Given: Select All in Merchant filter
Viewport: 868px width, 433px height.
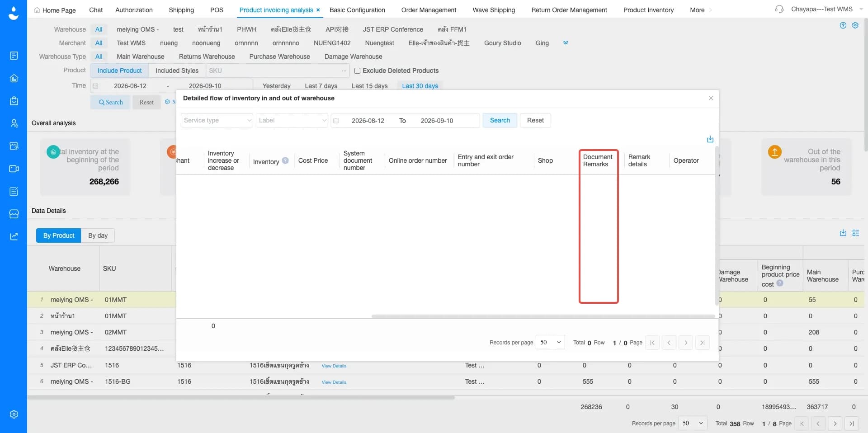Looking at the screenshot, I should coord(99,43).
